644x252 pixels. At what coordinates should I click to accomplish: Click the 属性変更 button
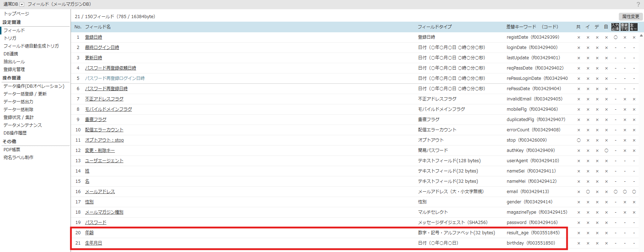pyautogui.click(x=631, y=17)
